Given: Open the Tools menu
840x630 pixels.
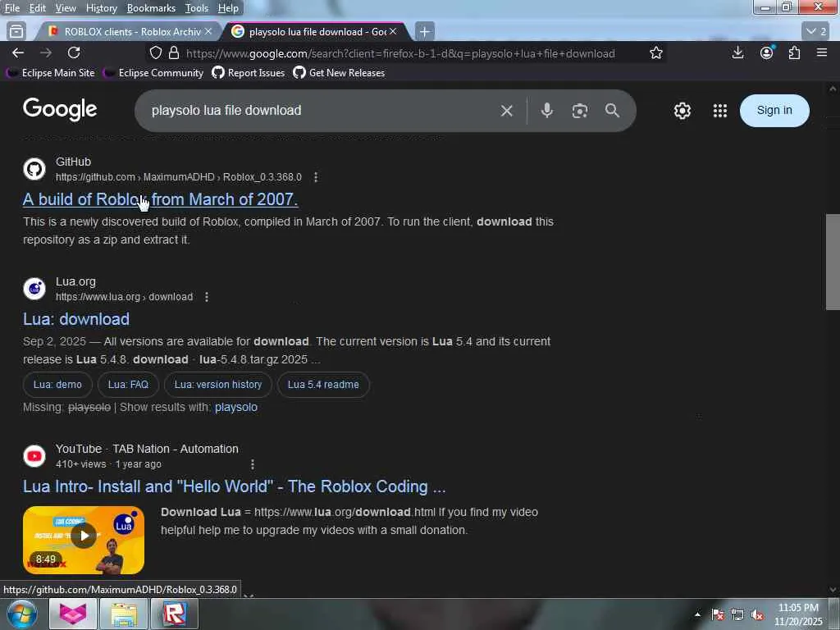Looking at the screenshot, I should 197,8.
